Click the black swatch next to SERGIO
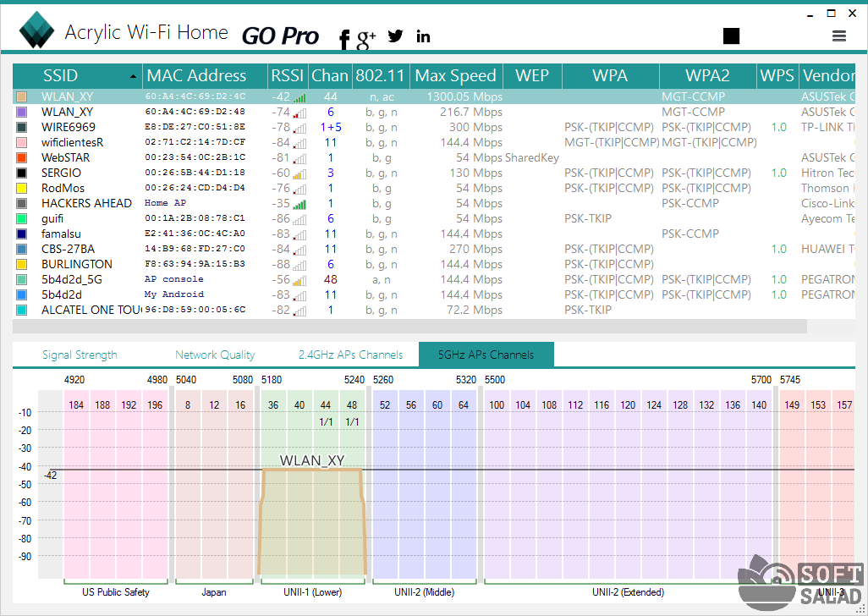The height and width of the screenshot is (616, 868). (22, 173)
